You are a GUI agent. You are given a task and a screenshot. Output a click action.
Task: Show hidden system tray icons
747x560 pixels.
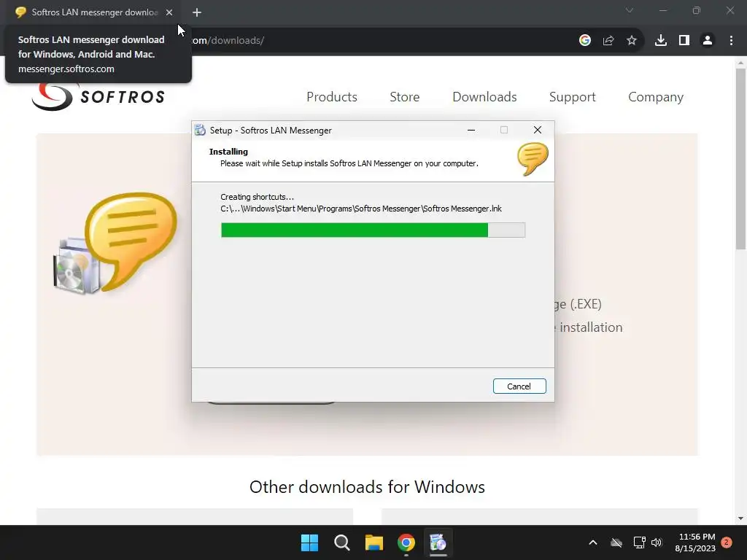point(593,542)
